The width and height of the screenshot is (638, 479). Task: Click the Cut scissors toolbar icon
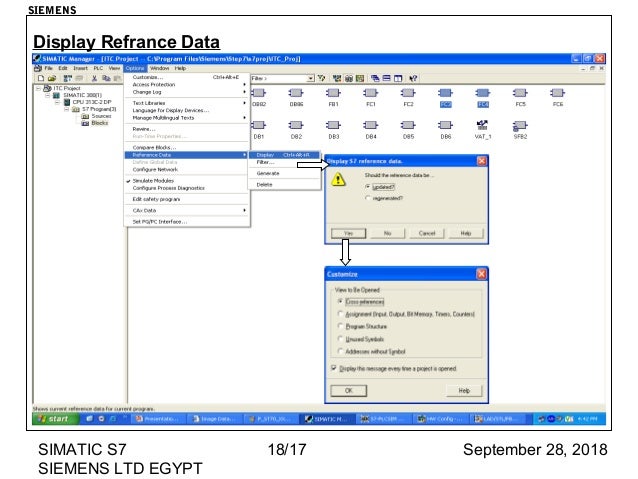(94, 79)
